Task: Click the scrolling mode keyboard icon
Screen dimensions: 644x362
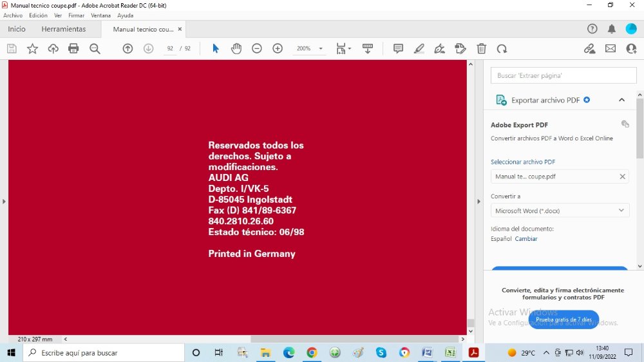Action: (368, 48)
